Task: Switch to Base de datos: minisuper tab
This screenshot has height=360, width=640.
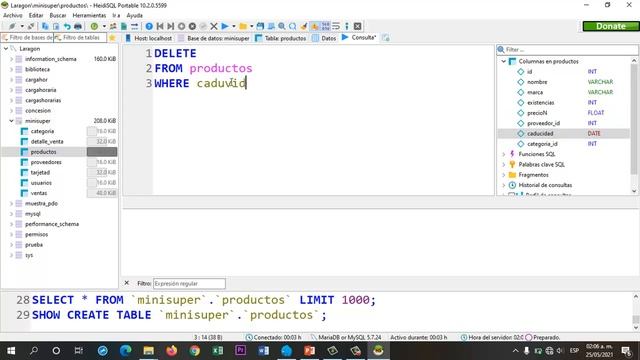Action: pos(213,38)
